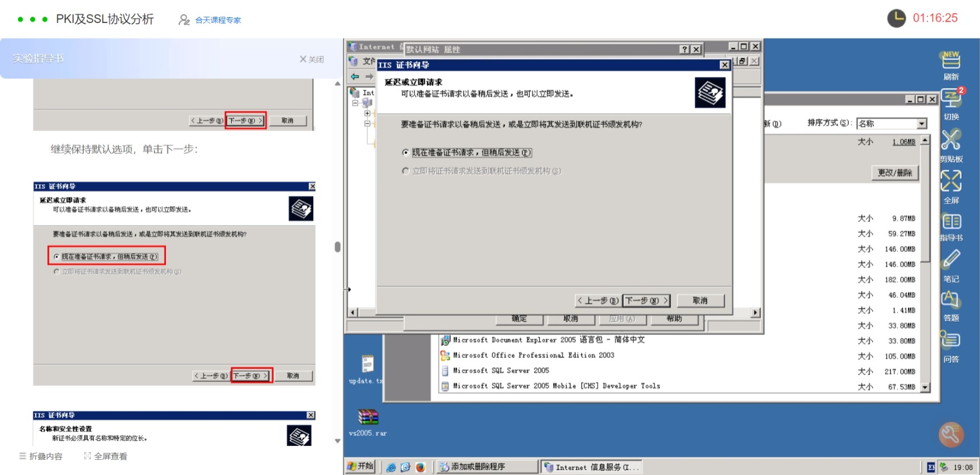
Task: Click the vs2005.rar desktop archive icon
Action: tap(368, 417)
